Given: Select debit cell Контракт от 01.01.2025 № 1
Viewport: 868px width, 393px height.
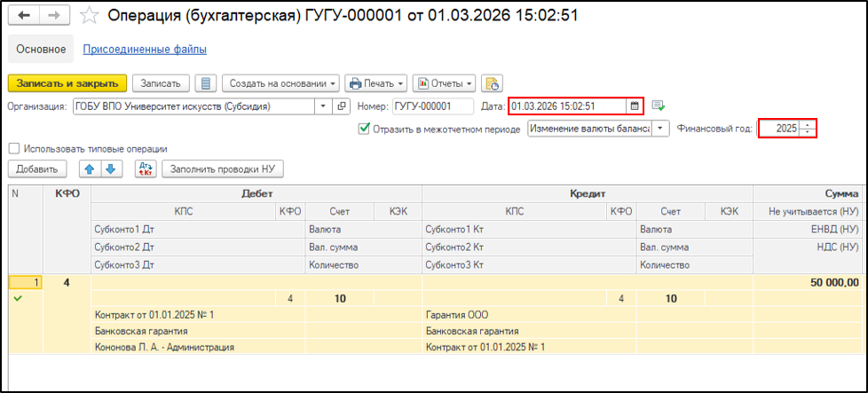Looking at the screenshot, I should tap(198, 315).
